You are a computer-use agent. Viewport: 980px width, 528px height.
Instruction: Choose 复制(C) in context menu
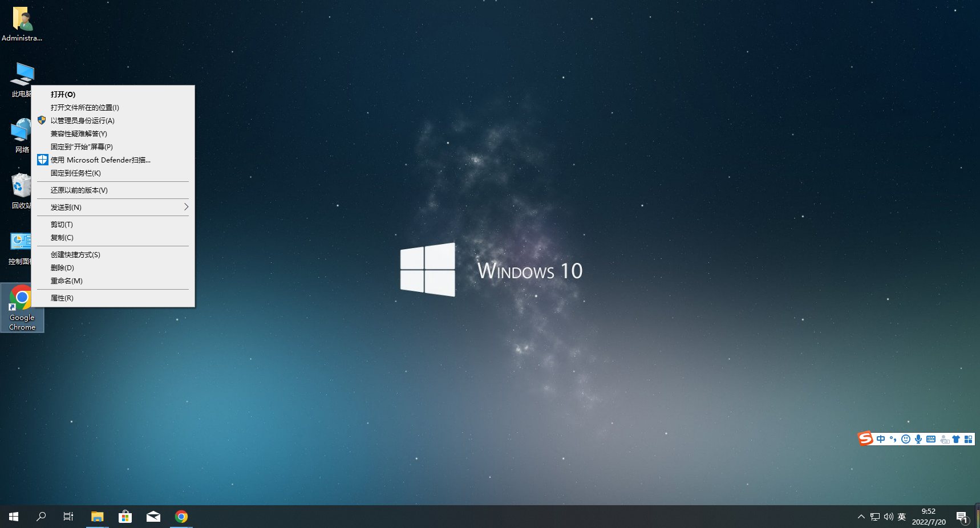pos(113,238)
